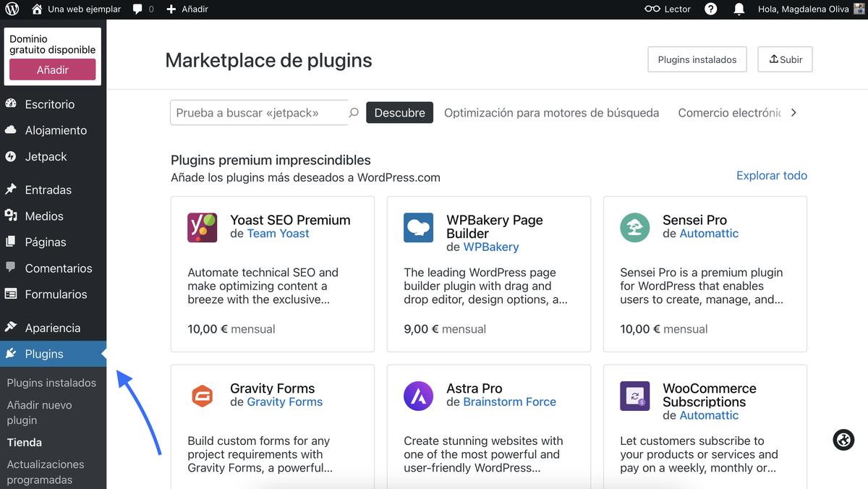Click the Yoast SEO Premium plugin icon
Image resolution: width=868 pixels, height=489 pixels.
[202, 227]
